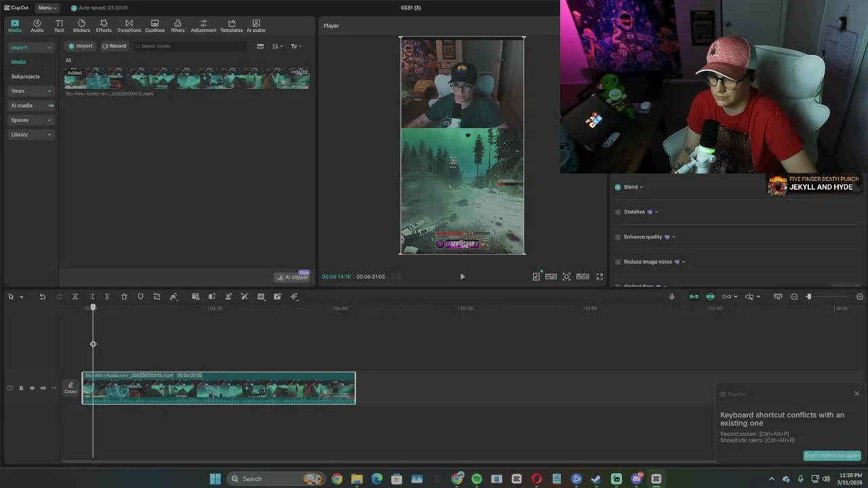Screen dimensions: 868x488
Task: Open Google Chrome from the taskbar
Action: (337, 479)
